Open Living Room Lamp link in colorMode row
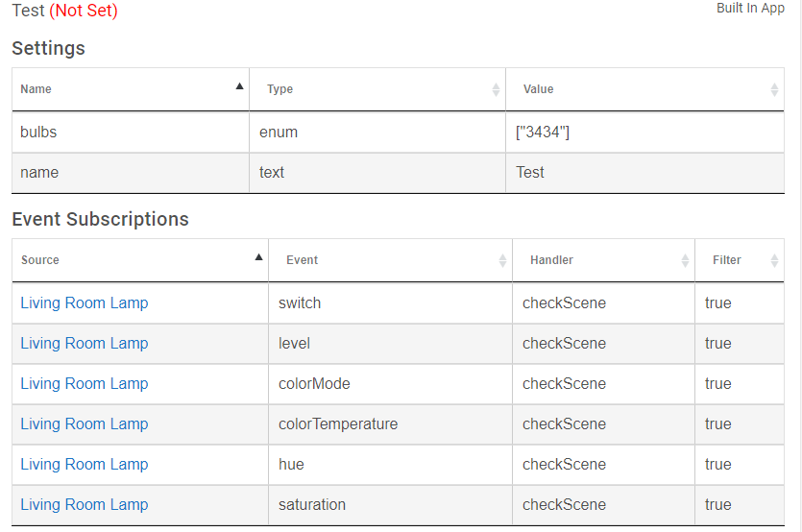802x532 pixels. (x=85, y=384)
